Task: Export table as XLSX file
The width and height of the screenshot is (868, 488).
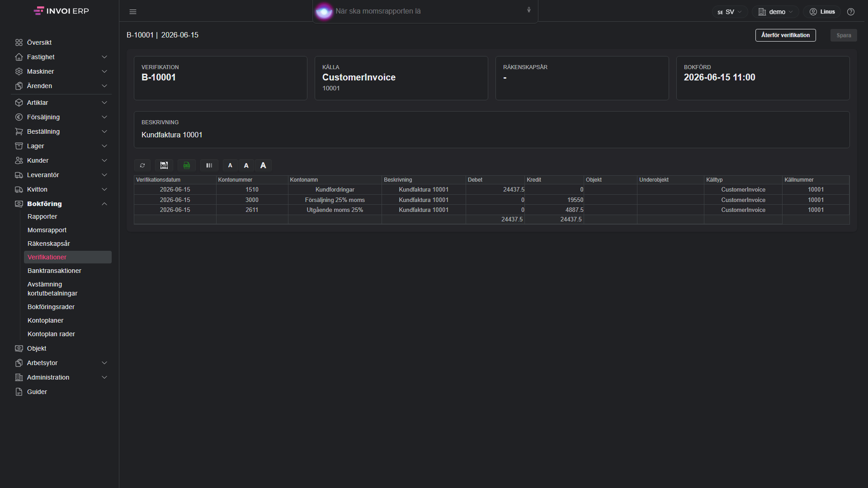Action: (x=187, y=165)
